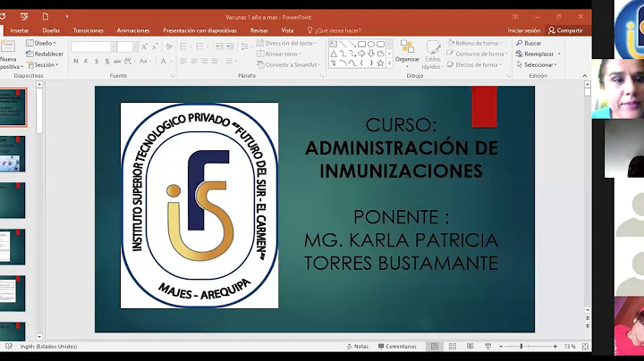Select the second slide thumbnail
This screenshot has height=361, width=644.
(x=13, y=154)
